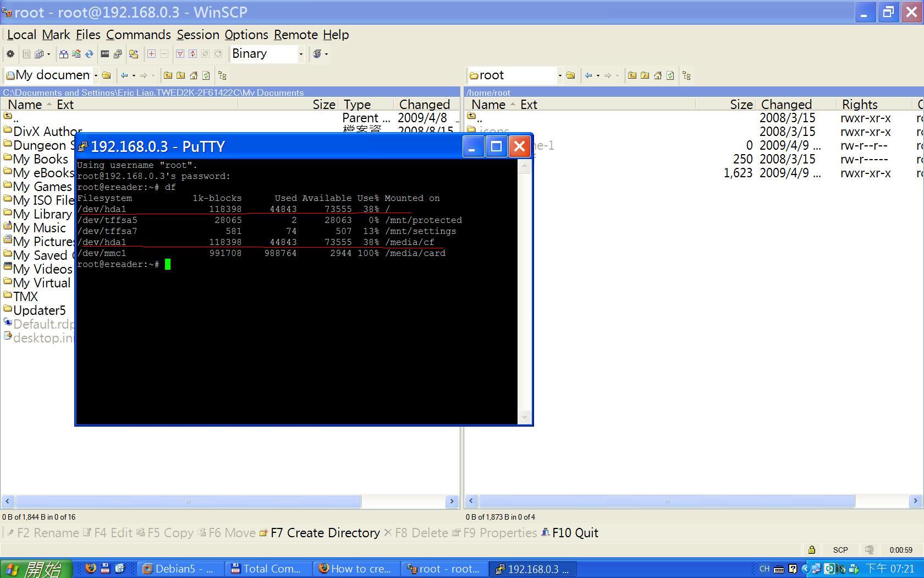Go to remote parent directory icon

click(x=632, y=75)
